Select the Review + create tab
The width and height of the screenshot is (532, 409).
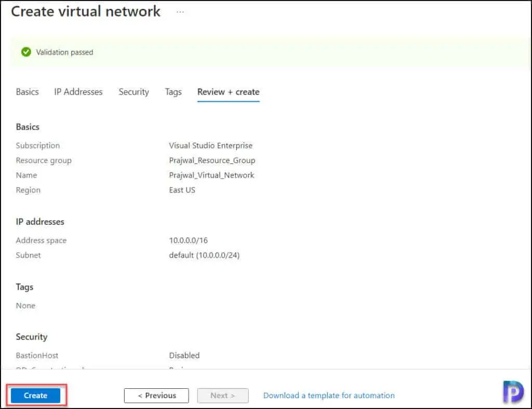pyautogui.click(x=229, y=92)
